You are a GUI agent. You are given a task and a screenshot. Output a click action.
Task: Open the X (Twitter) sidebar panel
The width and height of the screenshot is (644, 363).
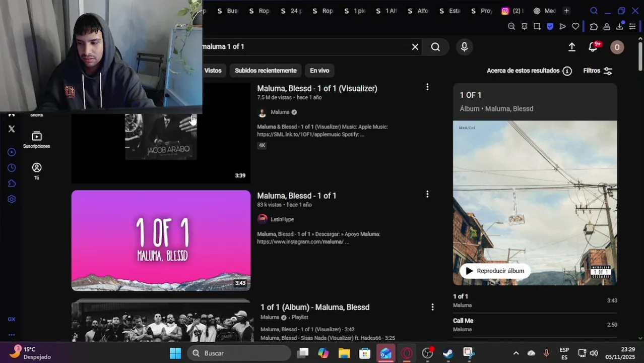click(x=12, y=129)
